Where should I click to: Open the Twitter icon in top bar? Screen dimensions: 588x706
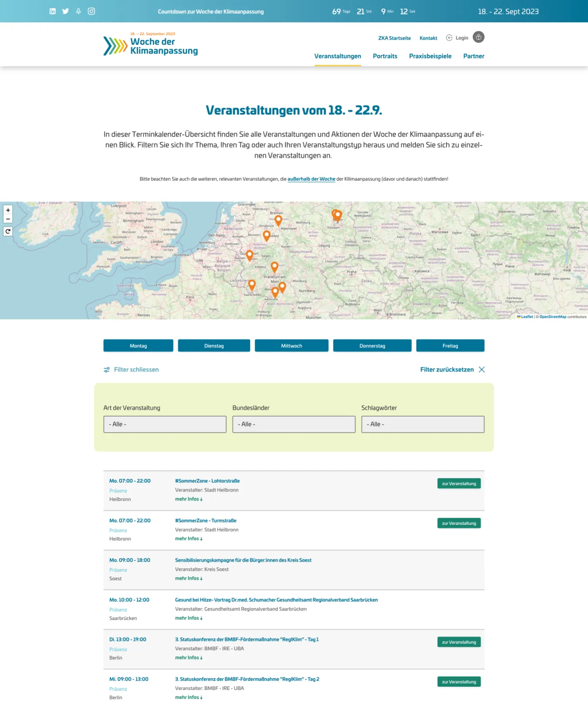click(x=65, y=11)
